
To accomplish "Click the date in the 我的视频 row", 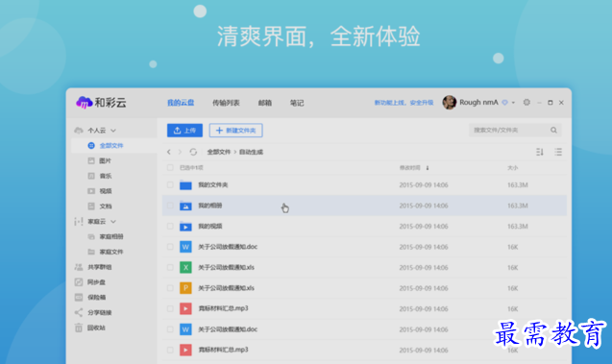I will 424,227.
